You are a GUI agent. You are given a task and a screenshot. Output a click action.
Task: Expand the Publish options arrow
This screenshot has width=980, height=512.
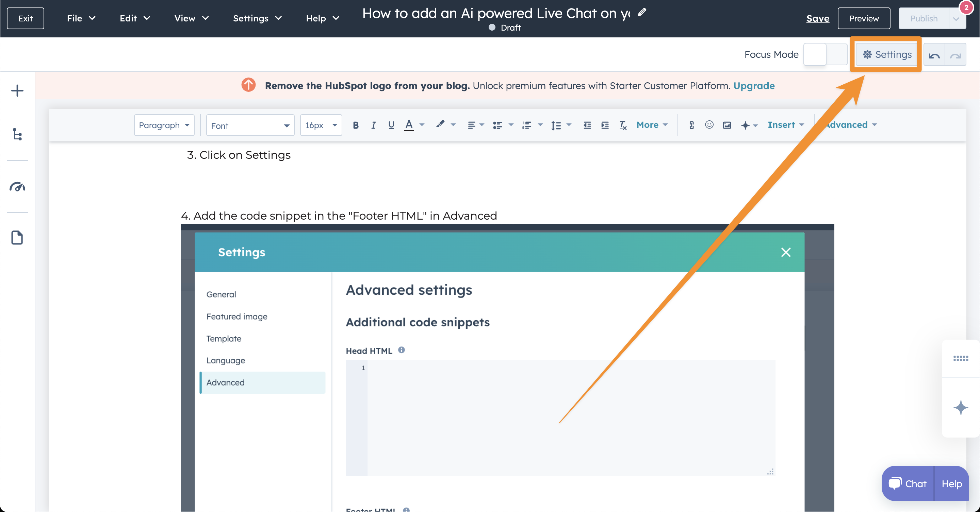(x=956, y=19)
